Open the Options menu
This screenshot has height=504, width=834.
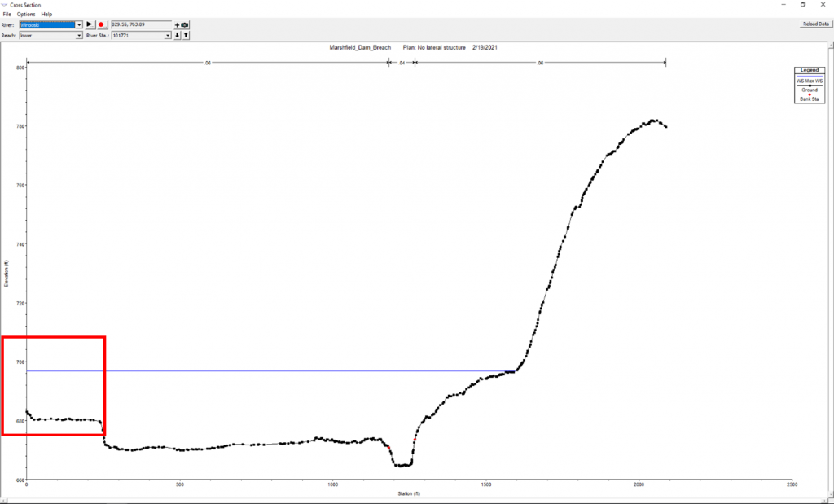click(26, 14)
